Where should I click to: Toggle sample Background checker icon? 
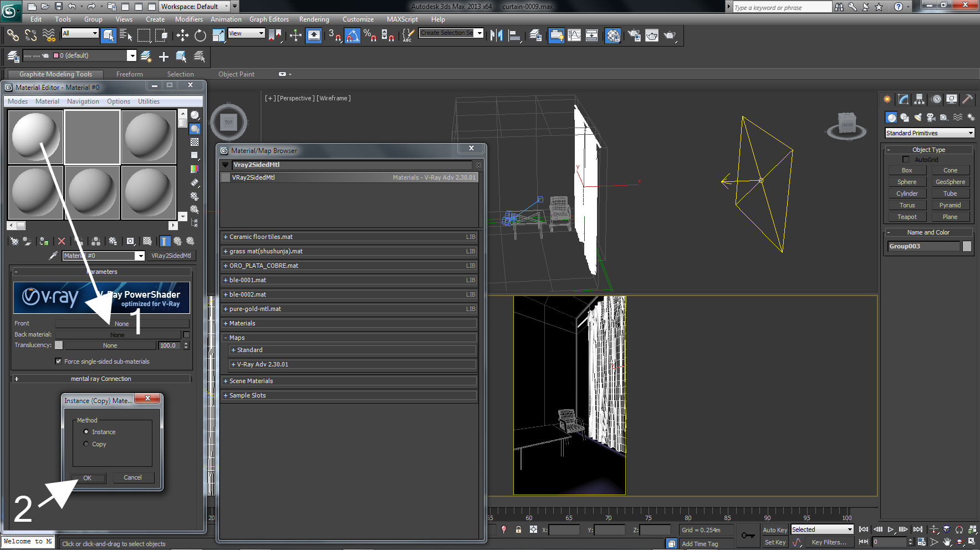point(195,142)
